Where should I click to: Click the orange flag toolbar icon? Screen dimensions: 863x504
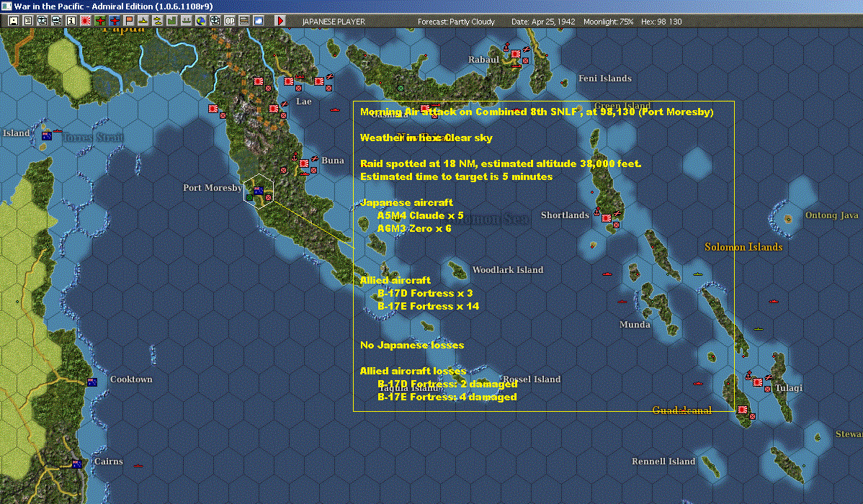pos(129,21)
